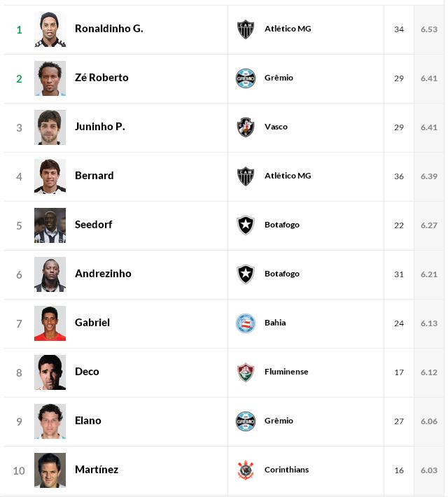The width and height of the screenshot is (448, 497).
Task: Click the Vasco club crest
Action: [246, 127]
